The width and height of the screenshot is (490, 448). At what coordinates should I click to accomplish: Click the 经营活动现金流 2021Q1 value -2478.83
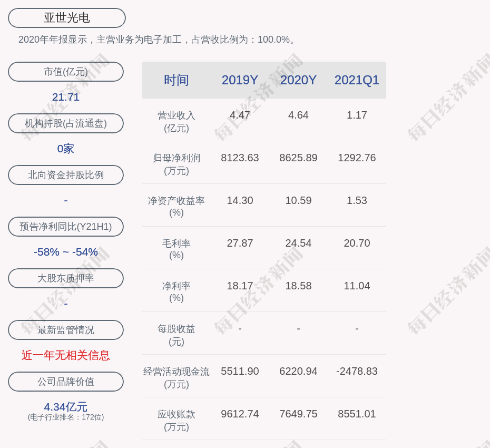click(x=357, y=371)
